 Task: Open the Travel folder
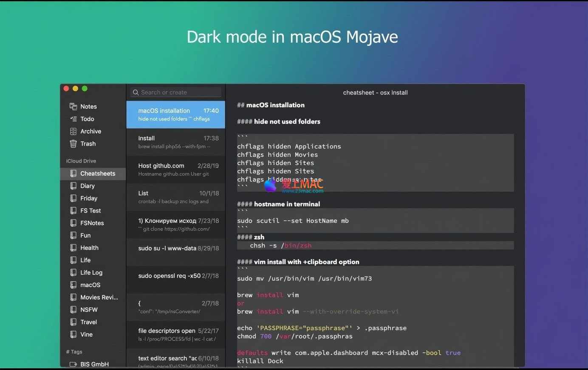(88, 322)
